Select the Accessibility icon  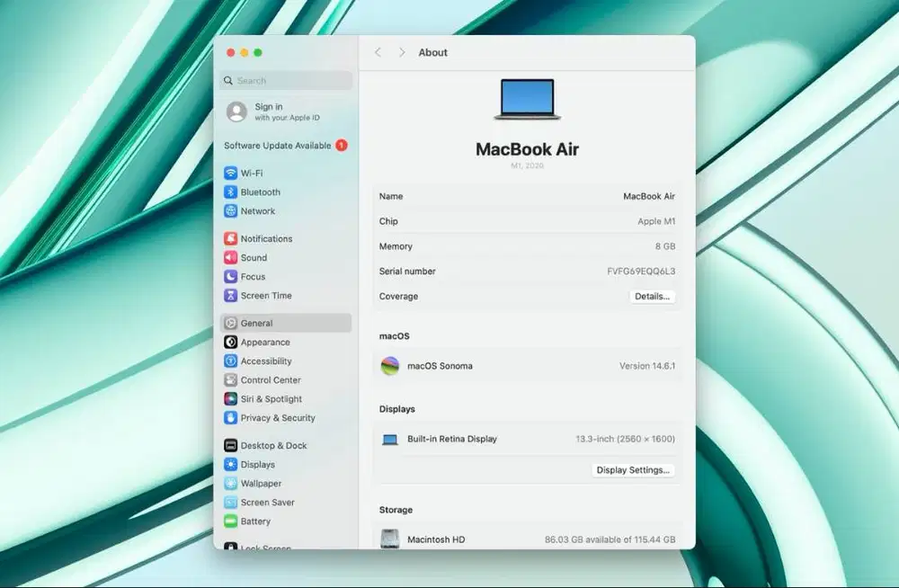pyautogui.click(x=230, y=361)
